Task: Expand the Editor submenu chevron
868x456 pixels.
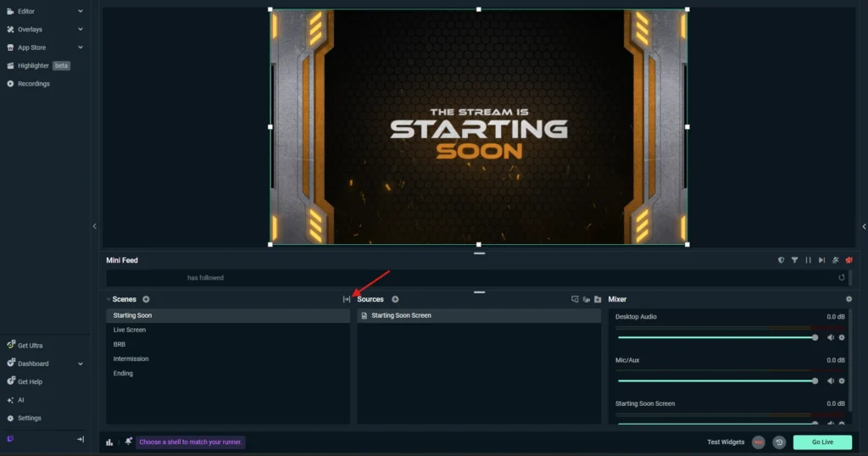Action: point(81,11)
